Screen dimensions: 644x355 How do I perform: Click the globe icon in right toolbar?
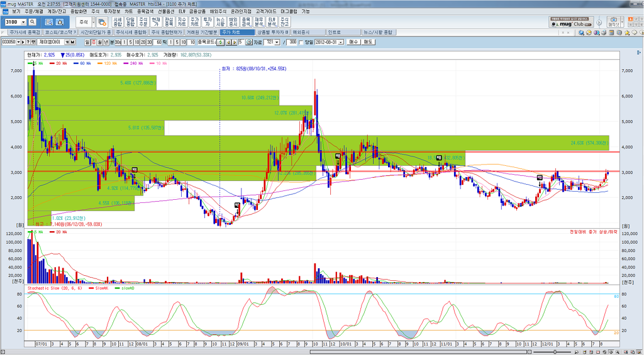(x=581, y=33)
